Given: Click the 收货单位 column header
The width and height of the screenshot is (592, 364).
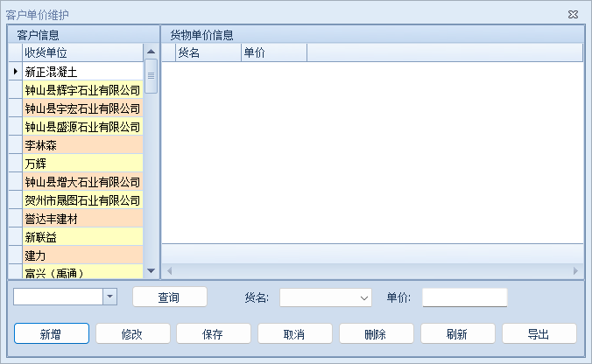Looking at the screenshot, I should tap(82, 52).
